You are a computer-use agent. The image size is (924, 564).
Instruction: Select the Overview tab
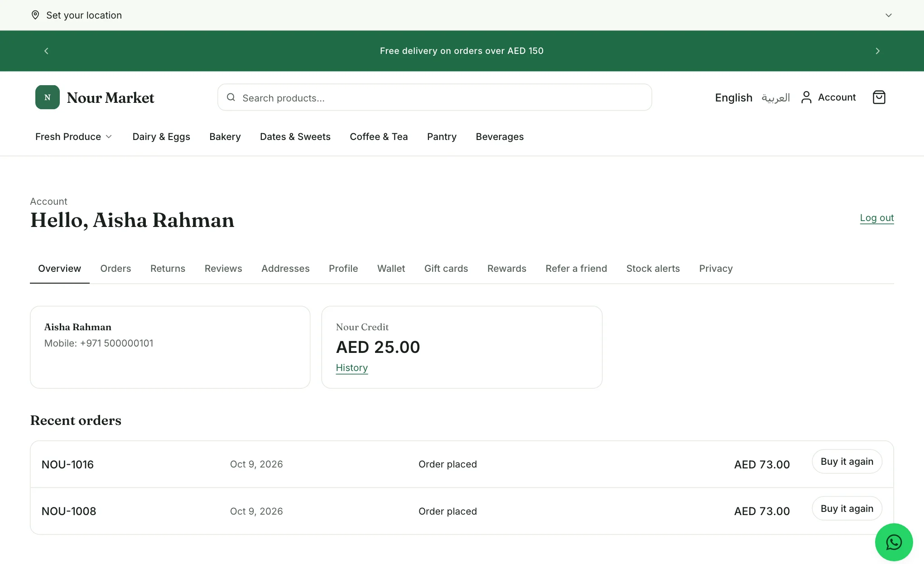click(x=59, y=269)
